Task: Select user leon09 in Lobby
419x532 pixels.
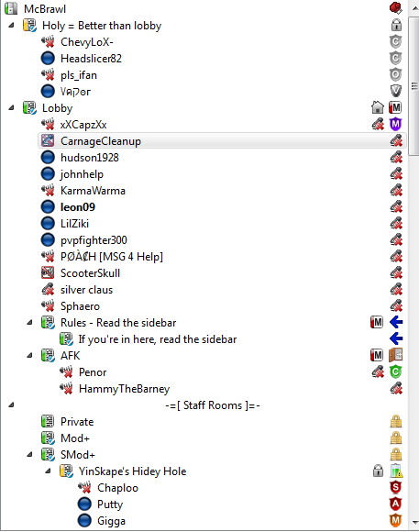Action: pyautogui.click(x=78, y=207)
